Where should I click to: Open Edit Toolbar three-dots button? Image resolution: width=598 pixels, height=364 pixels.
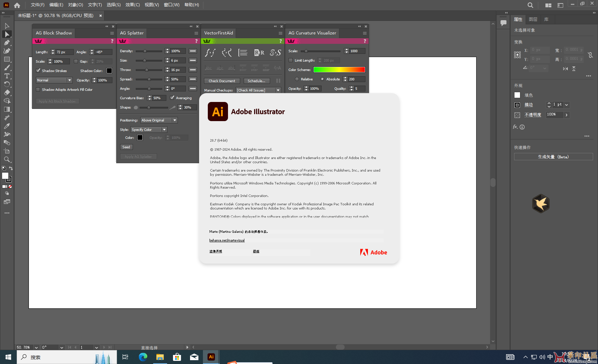pyautogui.click(x=7, y=213)
